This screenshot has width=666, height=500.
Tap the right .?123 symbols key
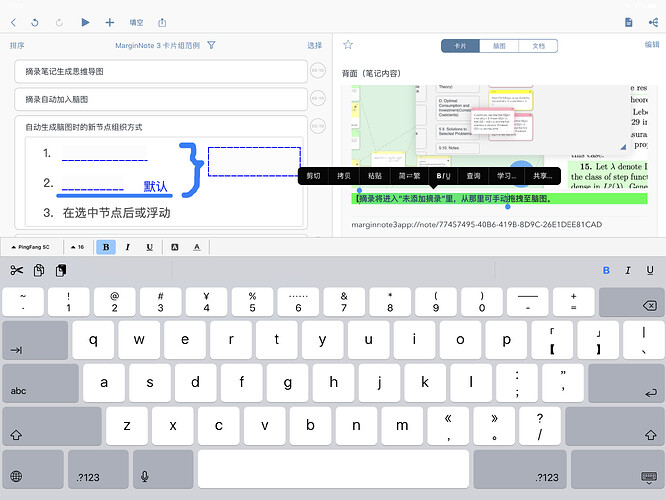[x=520, y=469]
